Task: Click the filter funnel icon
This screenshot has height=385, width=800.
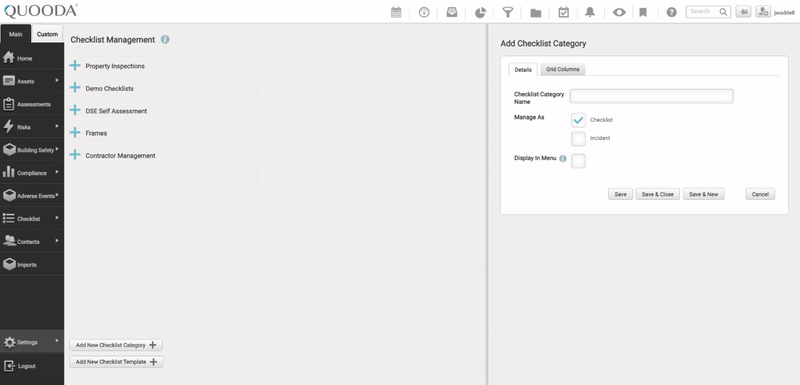Action: [x=508, y=12]
